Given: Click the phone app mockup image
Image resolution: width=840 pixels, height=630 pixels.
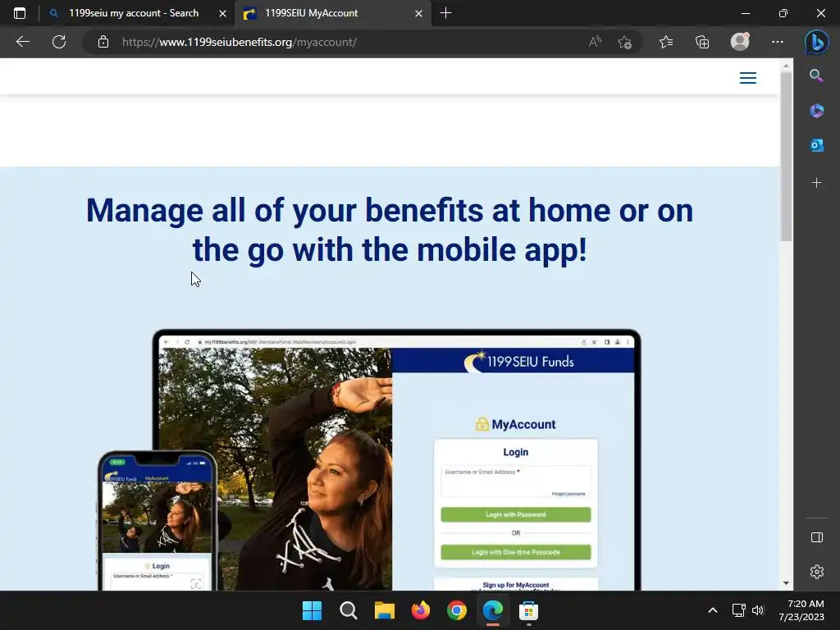Looking at the screenshot, I should pos(157,521).
